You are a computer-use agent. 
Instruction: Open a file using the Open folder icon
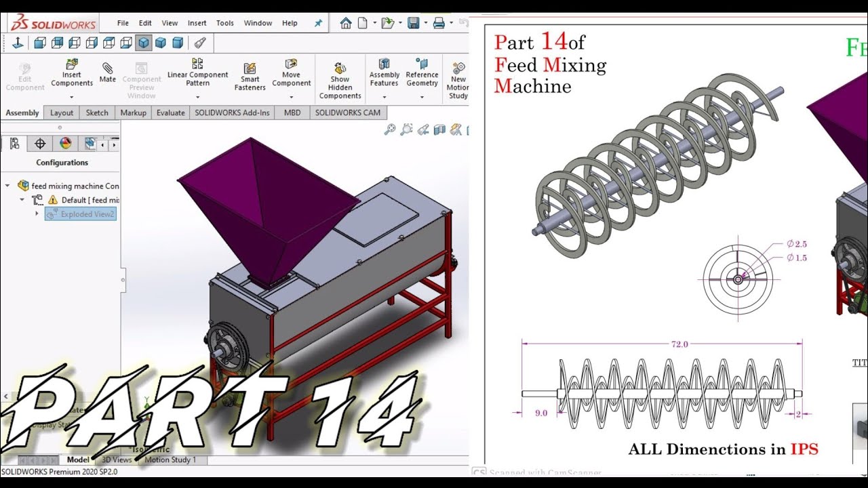[387, 23]
